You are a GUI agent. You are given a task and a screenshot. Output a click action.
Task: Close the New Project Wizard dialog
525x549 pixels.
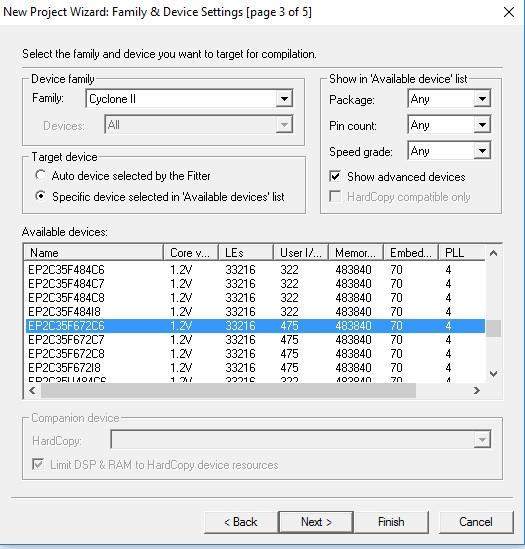pyautogui.click(x=509, y=12)
